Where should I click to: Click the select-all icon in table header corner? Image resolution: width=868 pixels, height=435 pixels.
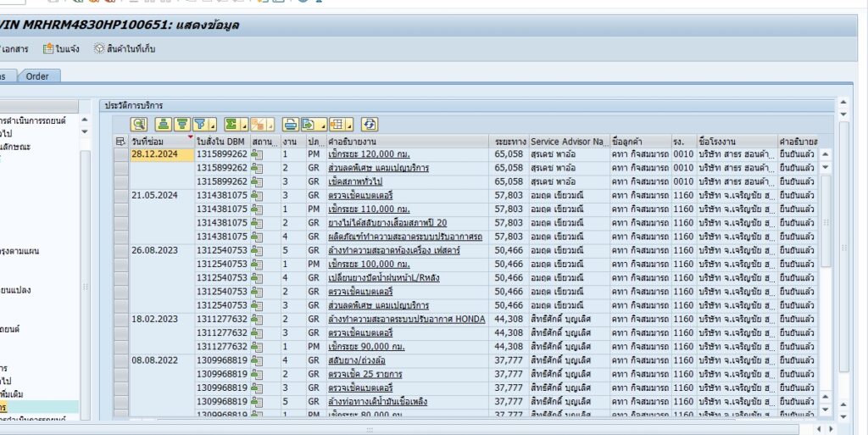(120, 142)
